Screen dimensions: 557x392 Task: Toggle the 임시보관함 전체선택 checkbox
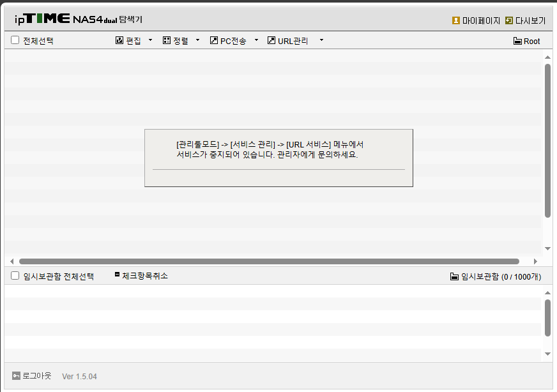click(x=15, y=276)
